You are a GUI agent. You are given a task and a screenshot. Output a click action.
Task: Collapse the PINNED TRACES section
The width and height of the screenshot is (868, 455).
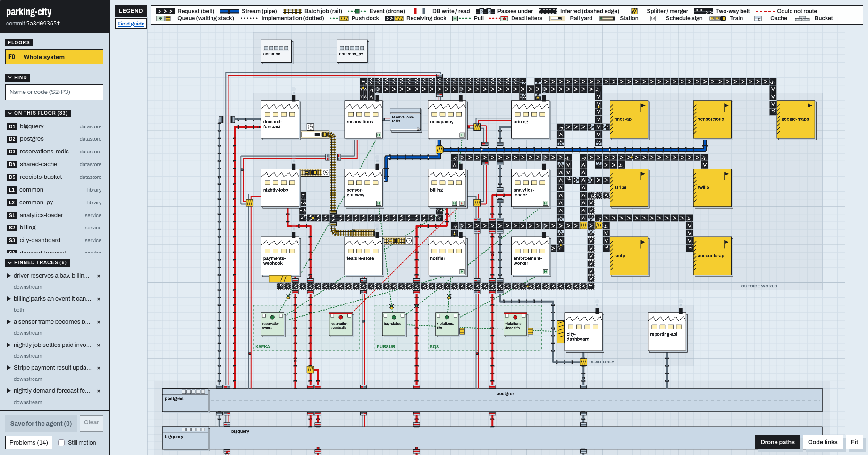coord(37,262)
